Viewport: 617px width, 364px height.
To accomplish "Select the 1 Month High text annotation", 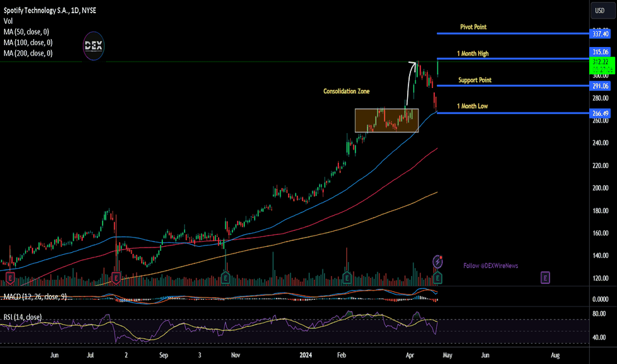I will pos(473,54).
